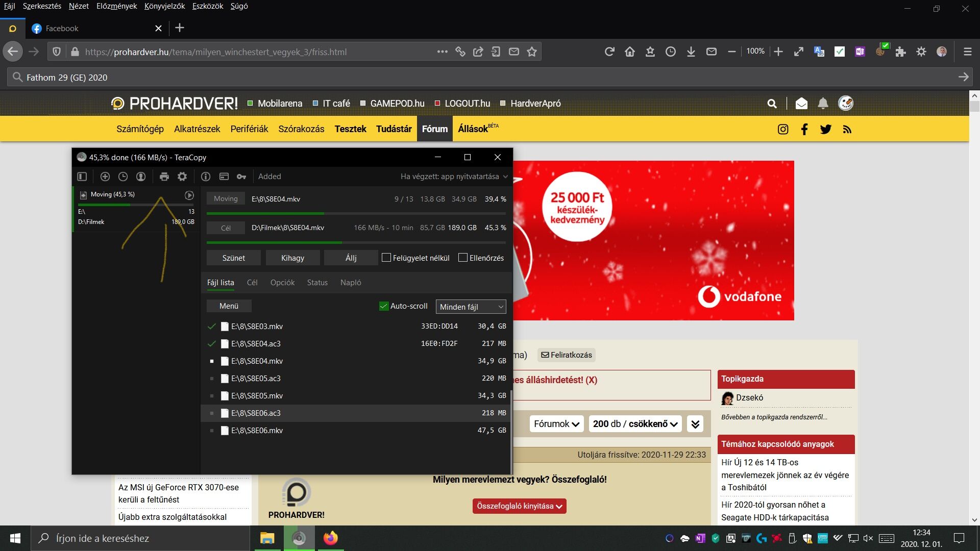Image resolution: width=980 pixels, height=551 pixels.
Task: Switch to Fájl lista tab
Action: (x=220, y=283)
